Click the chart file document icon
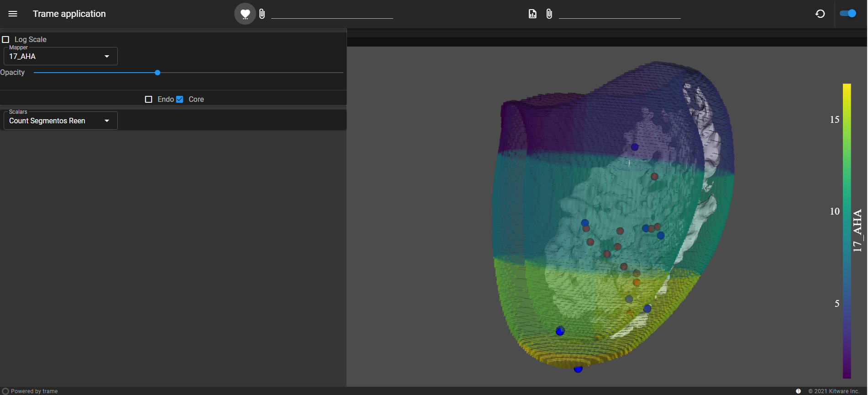 pos(532,14)
